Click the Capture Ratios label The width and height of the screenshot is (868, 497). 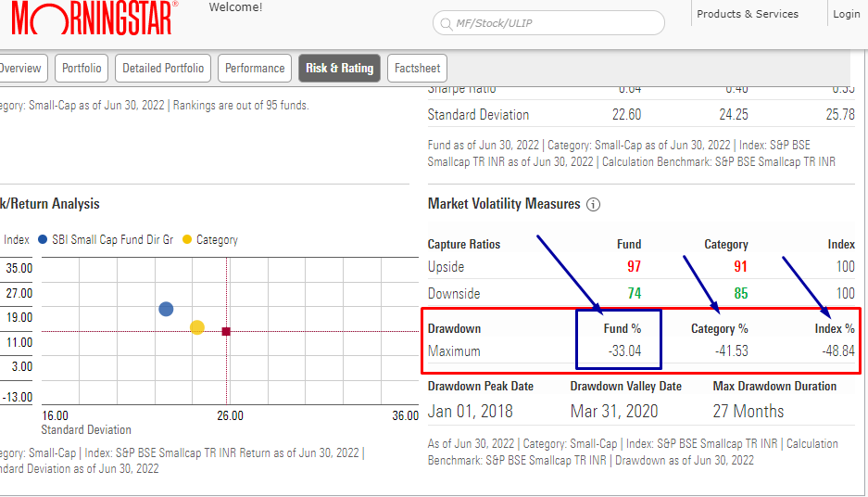pyautogui.click(x=464, y=245)
